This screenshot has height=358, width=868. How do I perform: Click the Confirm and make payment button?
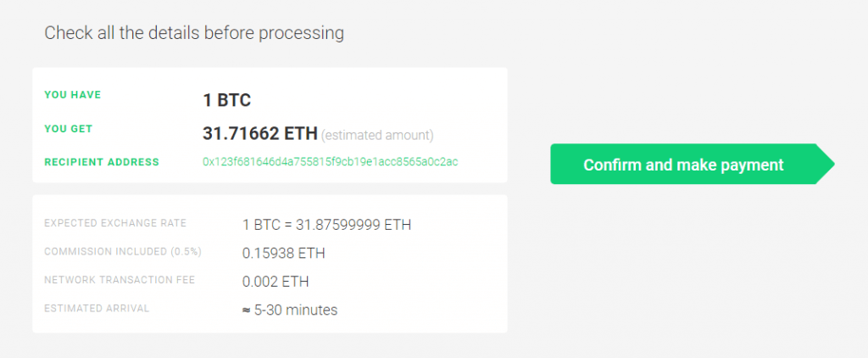(x=692, y=164)
